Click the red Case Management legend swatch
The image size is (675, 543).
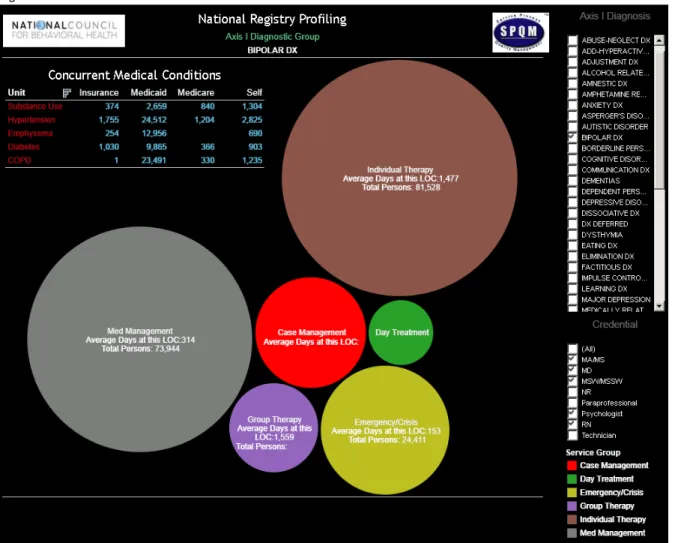pos(572,465)
